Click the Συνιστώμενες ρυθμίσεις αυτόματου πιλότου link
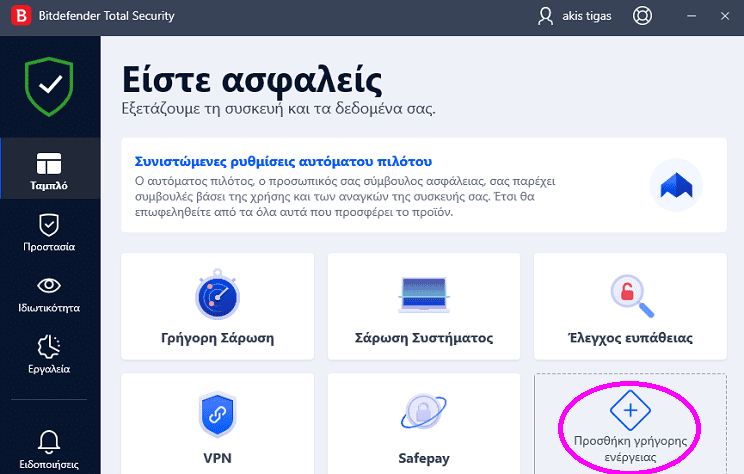Viewport: 744px width, 474px height. pos(283,162)
